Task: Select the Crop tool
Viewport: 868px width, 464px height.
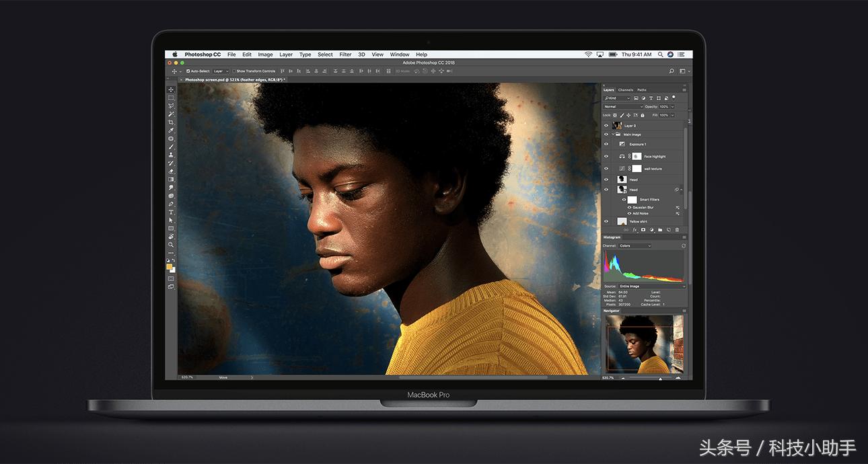Action: 171,122
